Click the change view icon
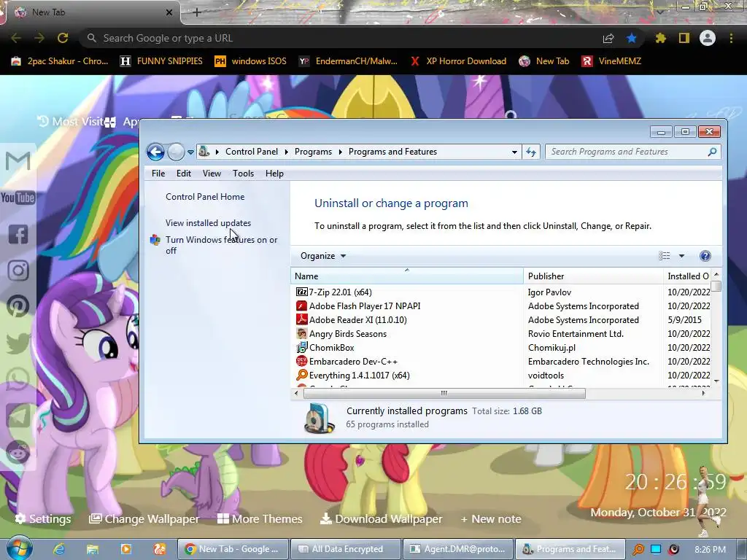The image size is (747, 560). 664,256
